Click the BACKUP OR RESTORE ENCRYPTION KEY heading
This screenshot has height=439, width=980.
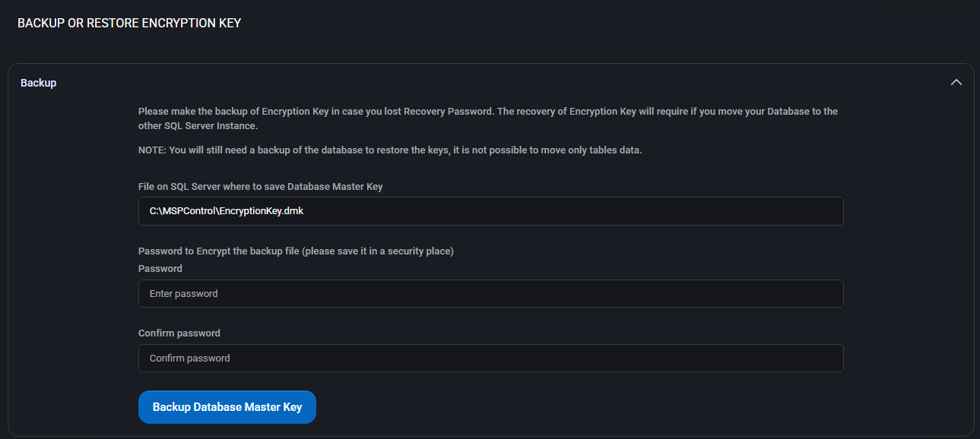pyautogui.click(x=129, y=23)
